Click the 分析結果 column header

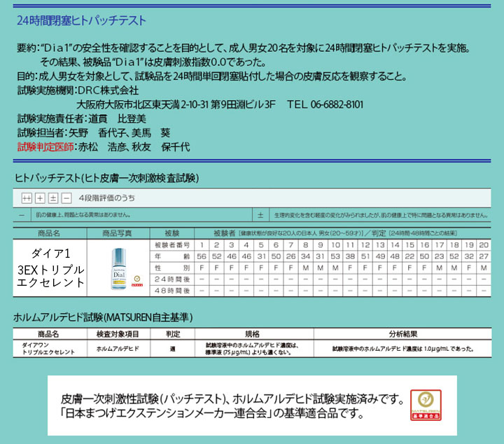pos(402,334)
